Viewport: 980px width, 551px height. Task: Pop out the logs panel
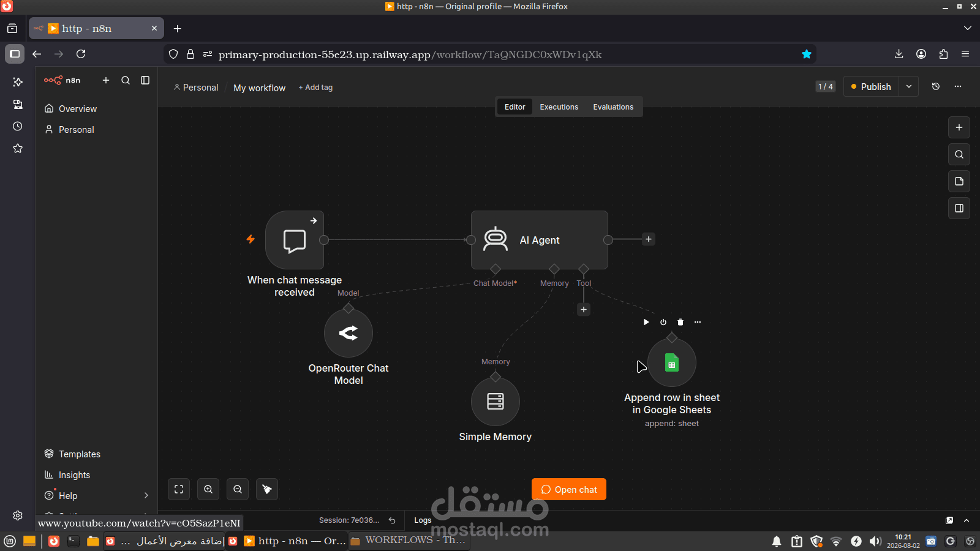pos(949,520)
